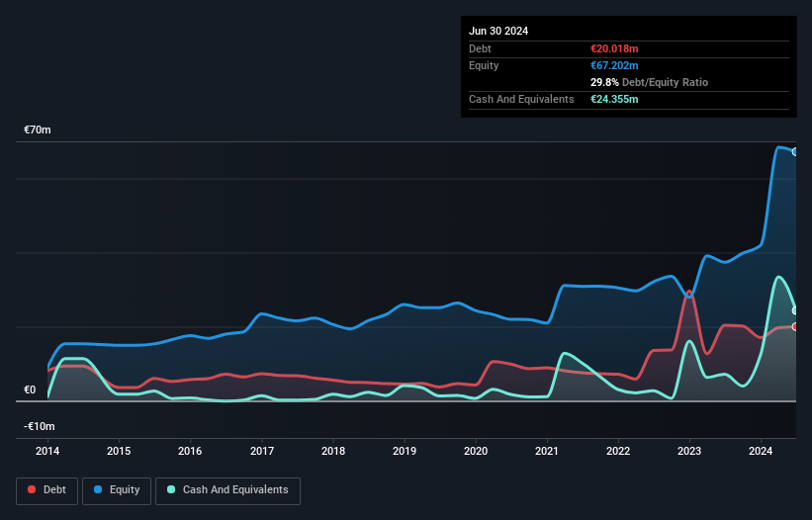The height and width of the screenshot is (520, 812).
Task: Click the 29.8% Debt/Equity Ratio text
Action: pos(648,82)
